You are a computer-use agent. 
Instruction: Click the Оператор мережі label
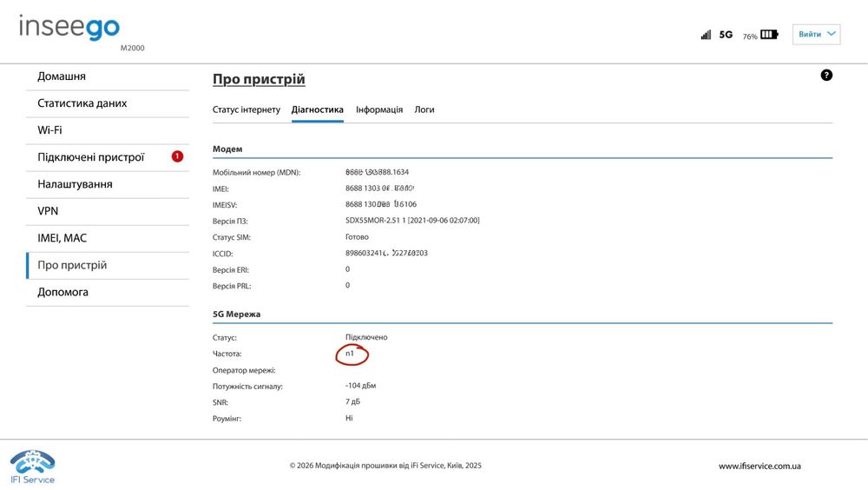click(x=244, y=370)
